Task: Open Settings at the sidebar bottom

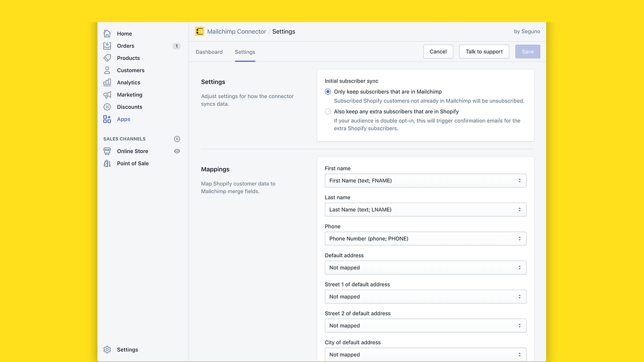Action: click(x=127, y=349)
